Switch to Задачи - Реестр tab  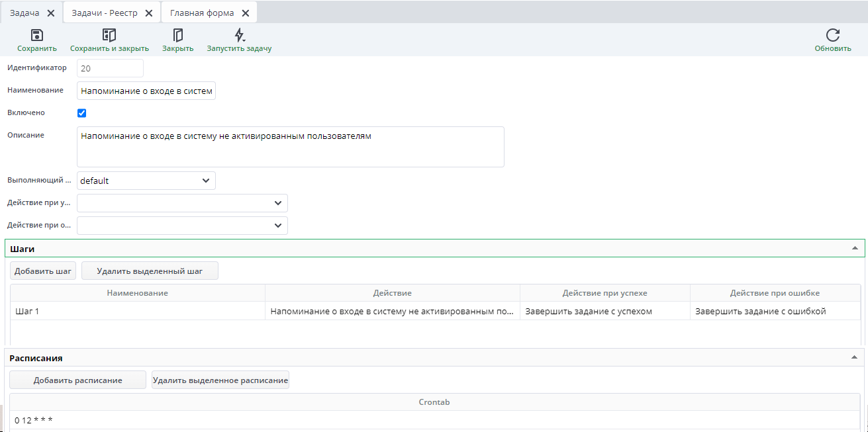tap(106, 13)
